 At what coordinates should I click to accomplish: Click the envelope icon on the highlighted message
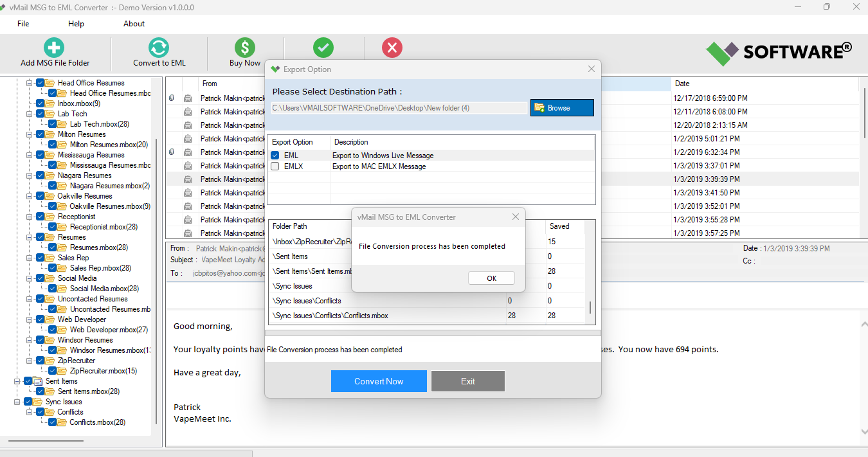186,179
